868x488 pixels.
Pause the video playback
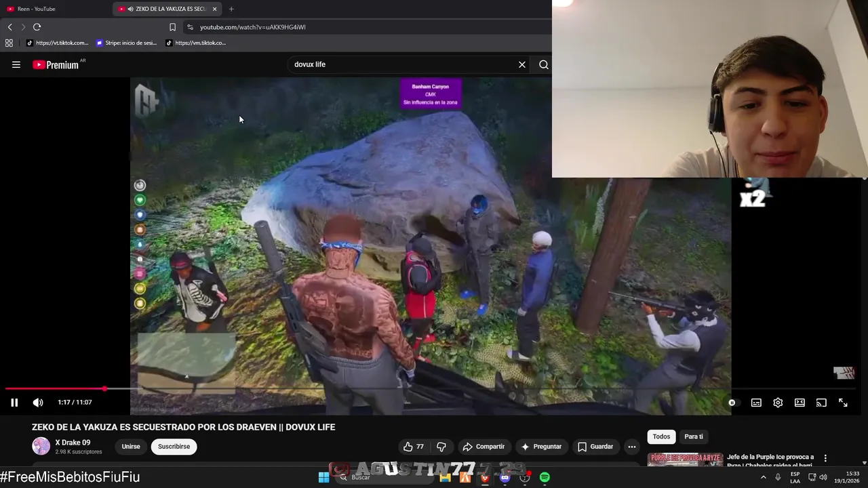click(x=14, y=403)
